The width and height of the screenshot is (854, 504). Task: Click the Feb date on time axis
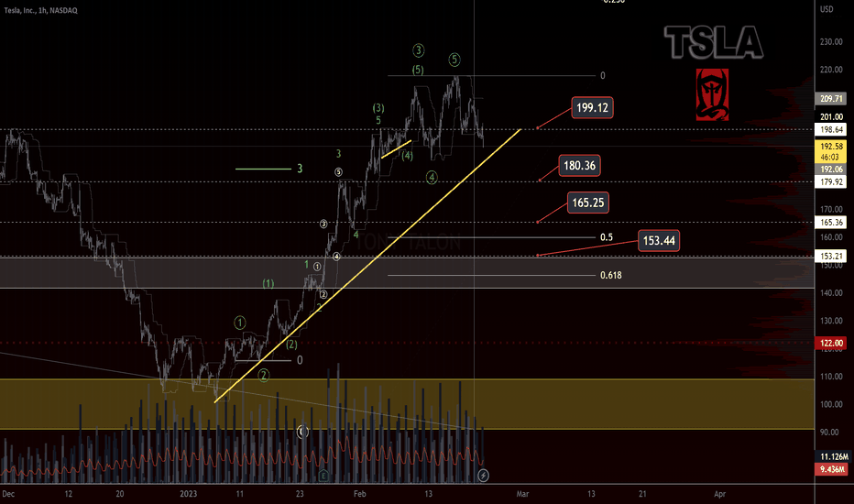[359, 494]
